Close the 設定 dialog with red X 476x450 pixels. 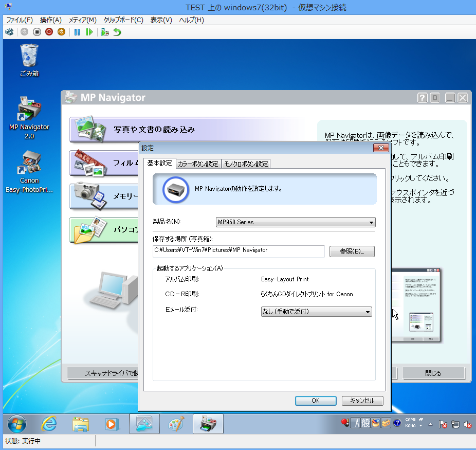381,148
